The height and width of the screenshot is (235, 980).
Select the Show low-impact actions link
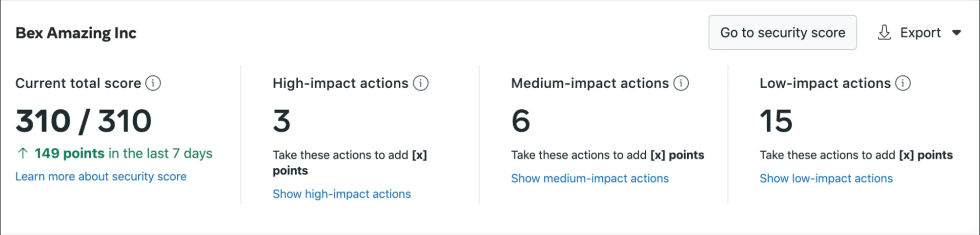tap(826, 178)
